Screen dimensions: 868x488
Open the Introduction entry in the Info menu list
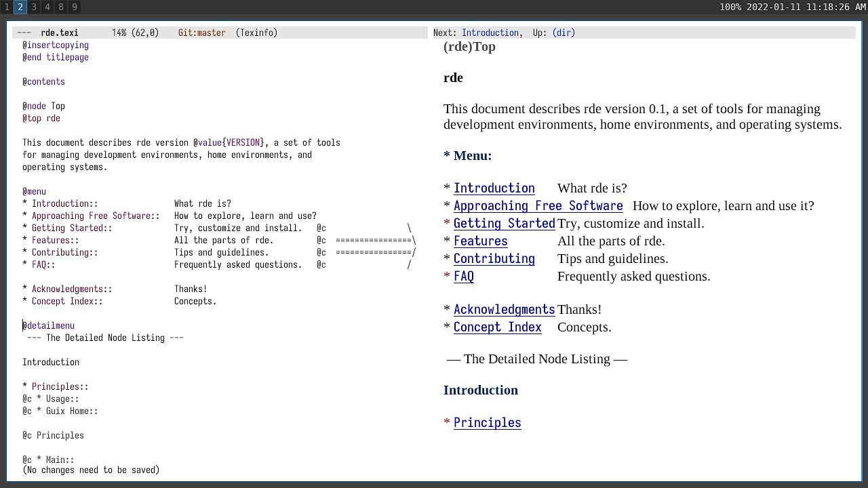tap(494, 188)
